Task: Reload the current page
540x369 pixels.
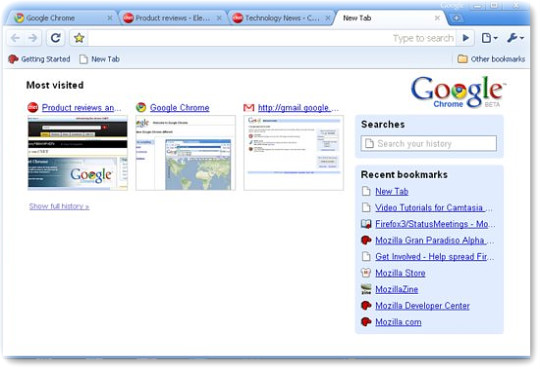Action: 55,38
